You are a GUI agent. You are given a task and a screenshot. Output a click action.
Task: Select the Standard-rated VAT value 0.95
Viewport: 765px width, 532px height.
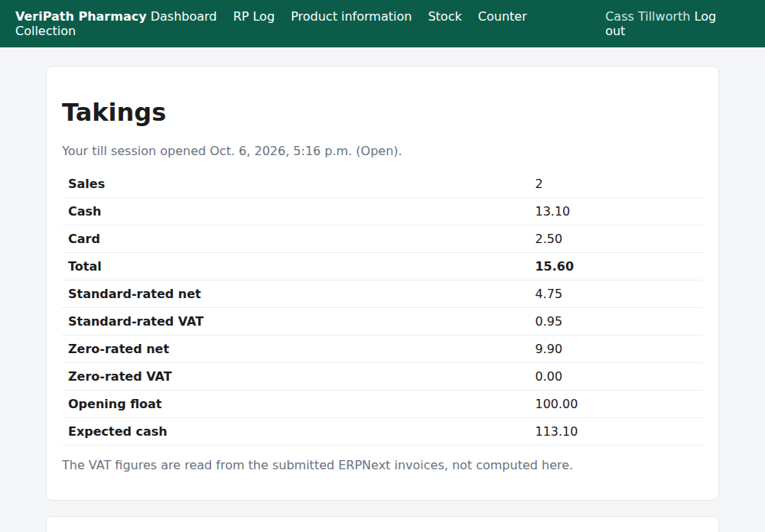(549, 321)
